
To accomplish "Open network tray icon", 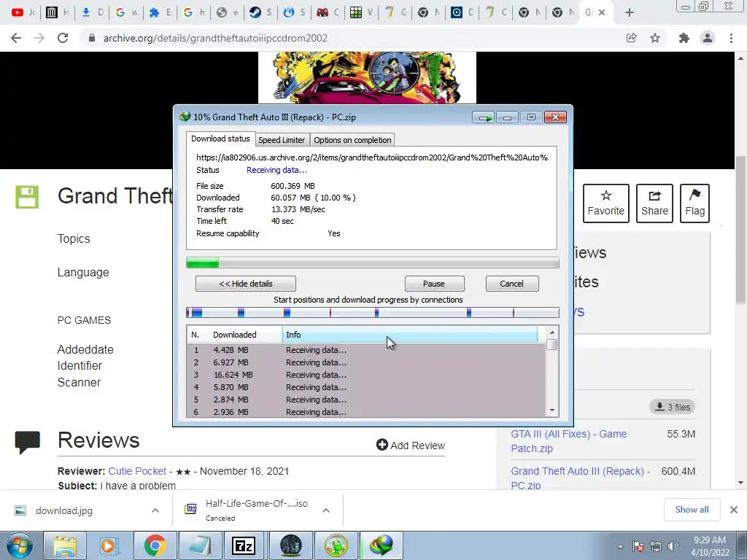I will (x=656, y=546).
